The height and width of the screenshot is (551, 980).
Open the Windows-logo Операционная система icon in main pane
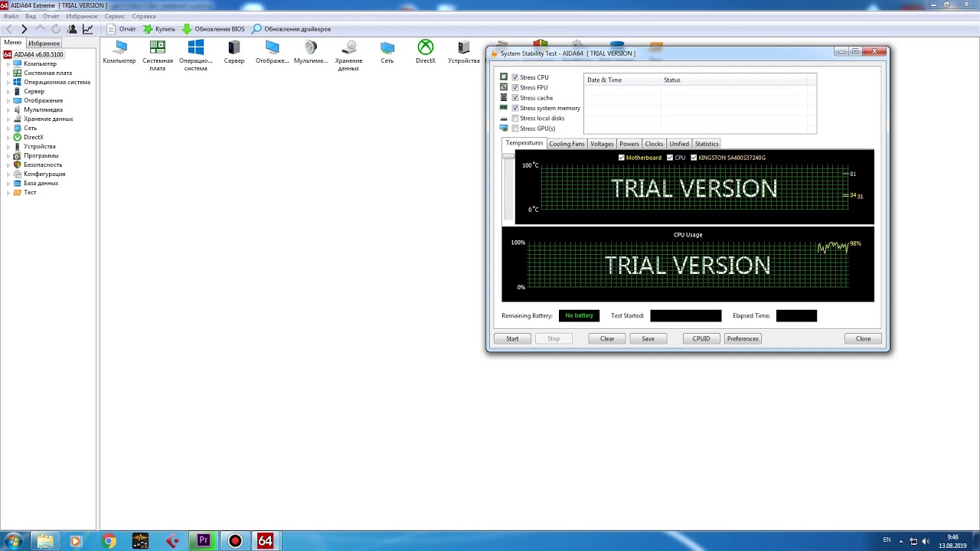[195, 56]
